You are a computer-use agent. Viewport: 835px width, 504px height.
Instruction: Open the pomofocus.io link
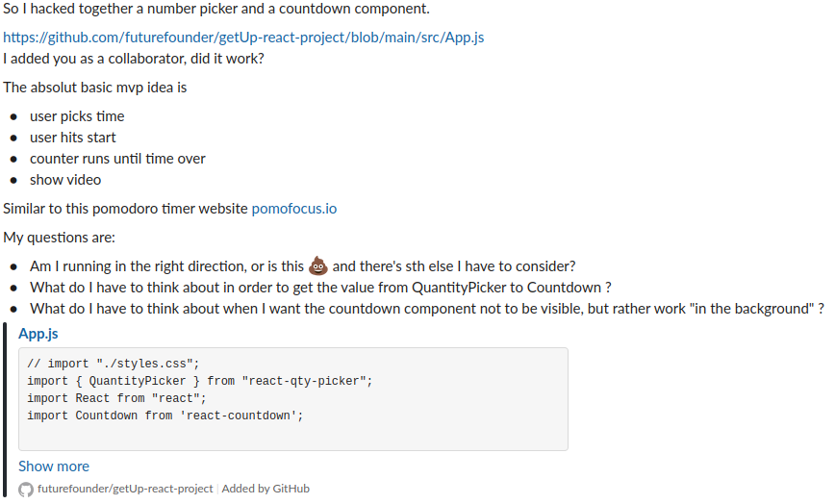tap(293, 208)
